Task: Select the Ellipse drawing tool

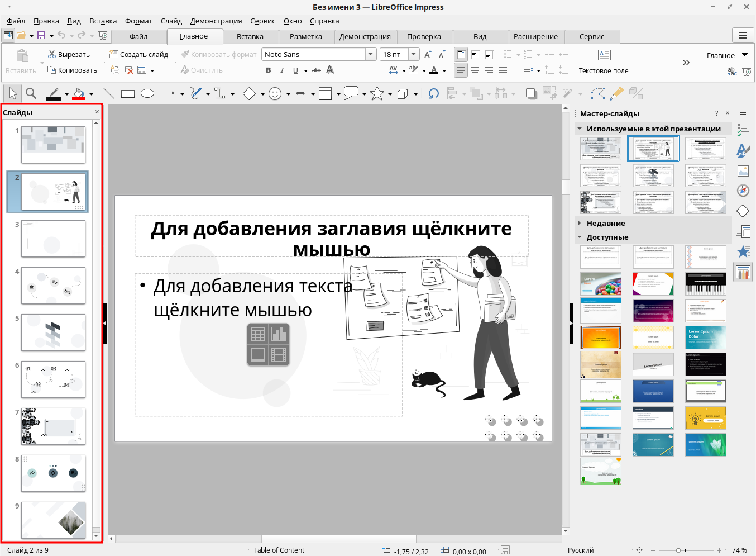Action: point(147,94)
